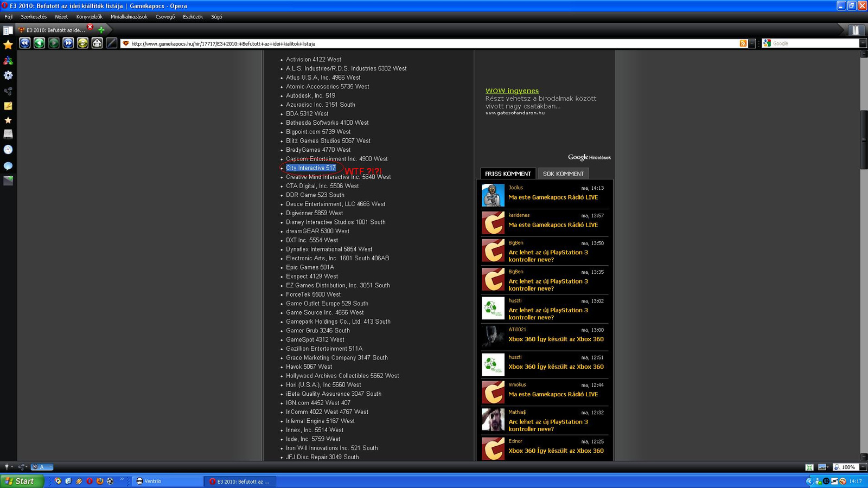
Task: Toggle fit to width status icon
Action: (x=809, y=467)
